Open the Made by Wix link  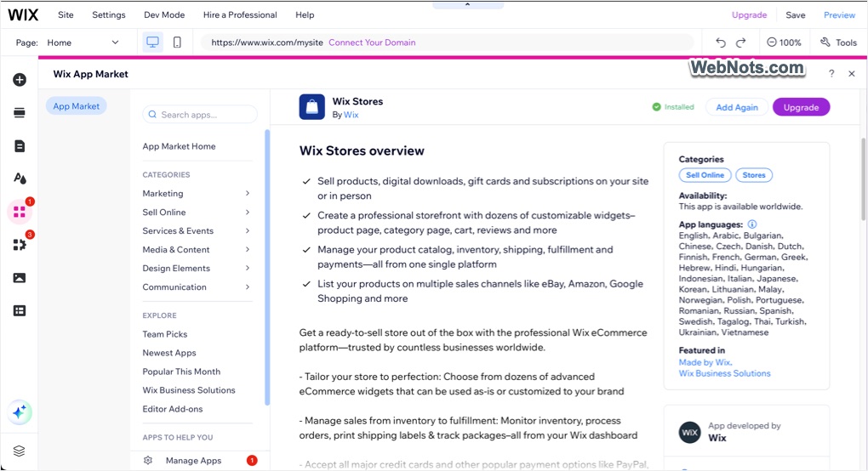(705, 363)
